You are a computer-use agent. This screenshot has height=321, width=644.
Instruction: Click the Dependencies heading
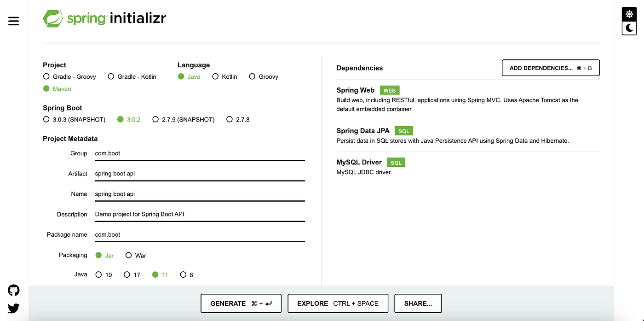click(360, 68)
